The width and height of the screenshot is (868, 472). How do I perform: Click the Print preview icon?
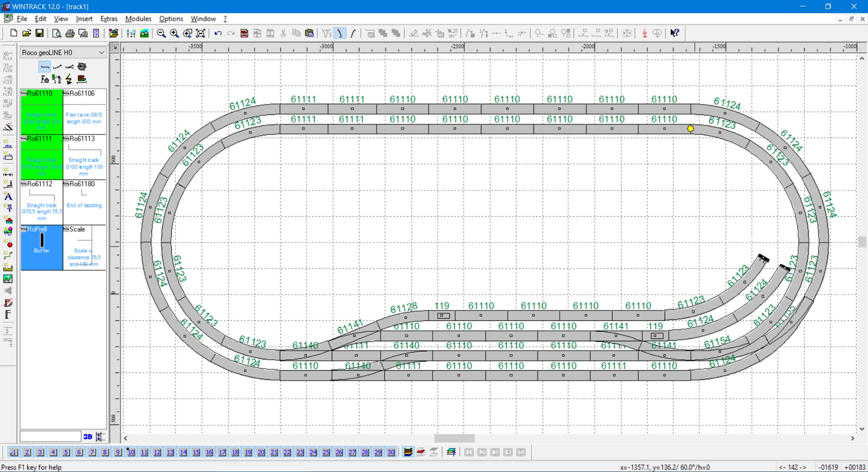[x=56, y=33]
